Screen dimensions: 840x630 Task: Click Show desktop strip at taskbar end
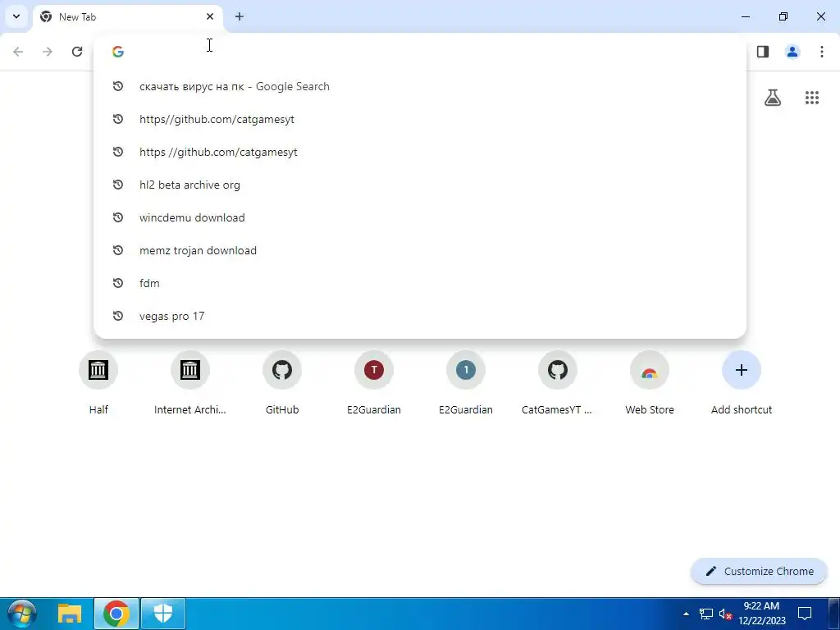pyautogui.click(x=833, y=614)
